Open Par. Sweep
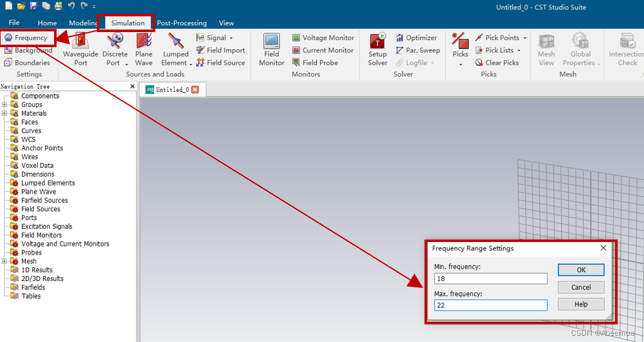644x342 pixels. coord(418,50)
